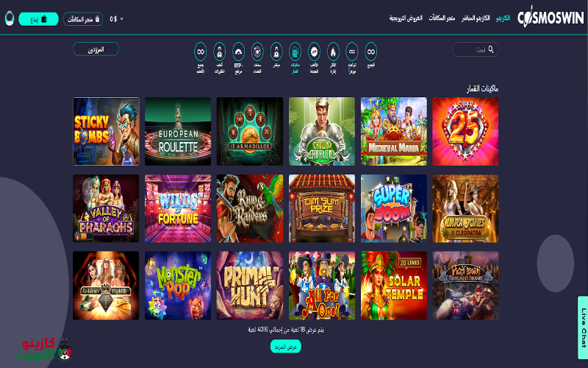
Task: Launch the Solar Temple game thumbnail
Action: 394,286
